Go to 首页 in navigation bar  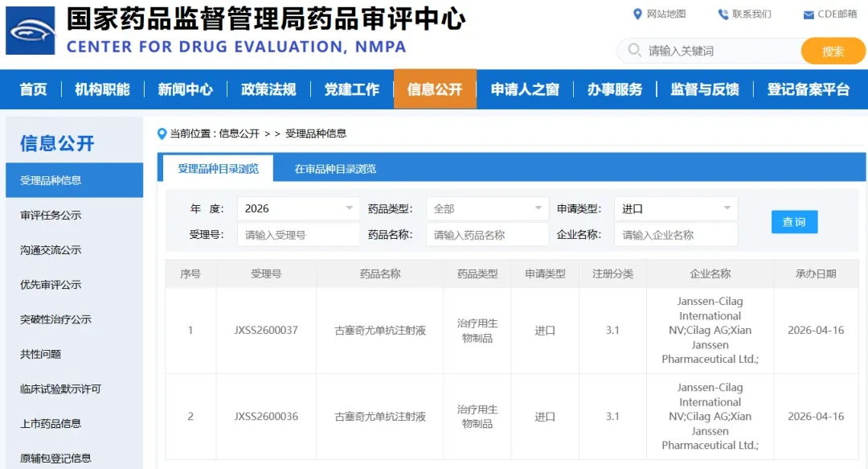pos(33,89)
